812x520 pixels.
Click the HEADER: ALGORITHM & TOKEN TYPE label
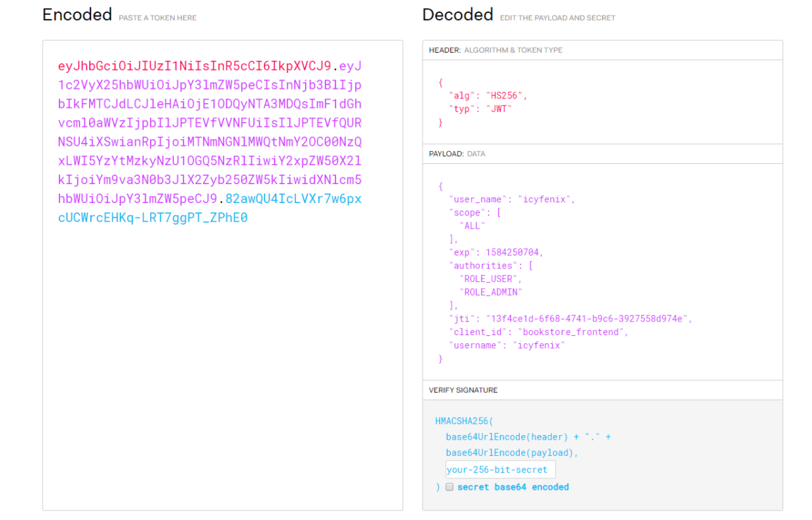click(x=495, y=50)
